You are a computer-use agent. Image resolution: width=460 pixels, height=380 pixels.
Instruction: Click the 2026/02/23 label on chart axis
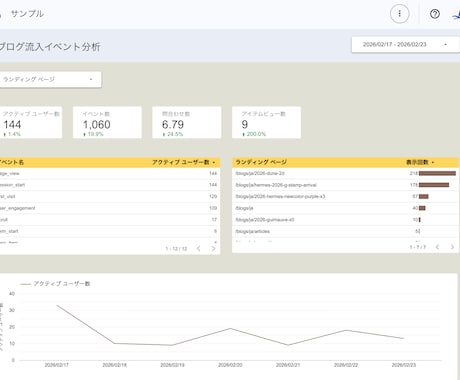point(404,365)
